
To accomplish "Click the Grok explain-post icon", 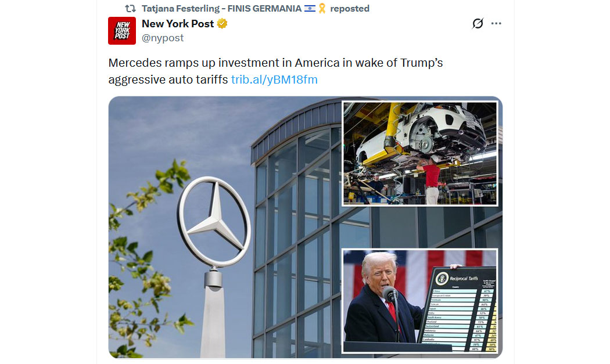I will pyautogui.click(x=478, y=23).
